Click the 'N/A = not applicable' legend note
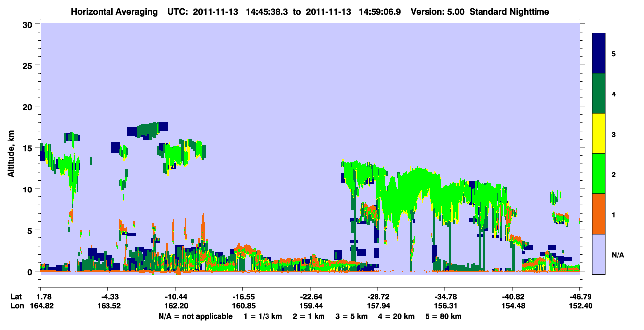644x330 pixels. [195, 316]
